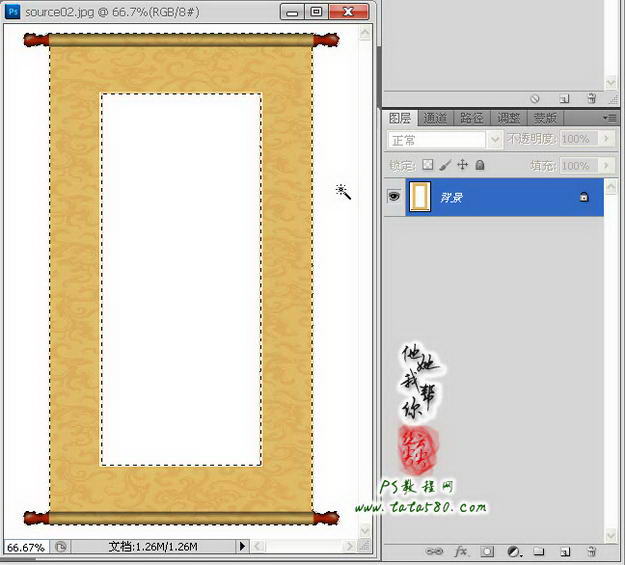Toggle lock image pixels brush icon
This screenshot has width=625, height=565.
pos(445,165)
